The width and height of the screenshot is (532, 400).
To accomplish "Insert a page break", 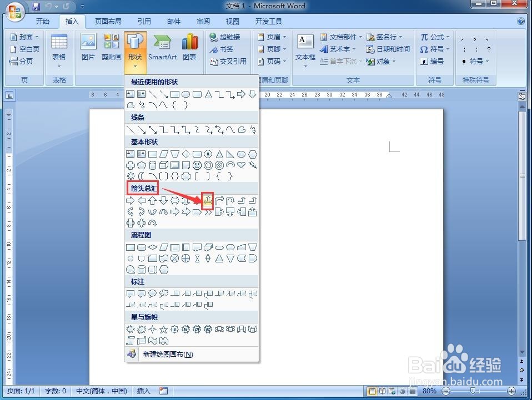I will [x=21, y=62].
